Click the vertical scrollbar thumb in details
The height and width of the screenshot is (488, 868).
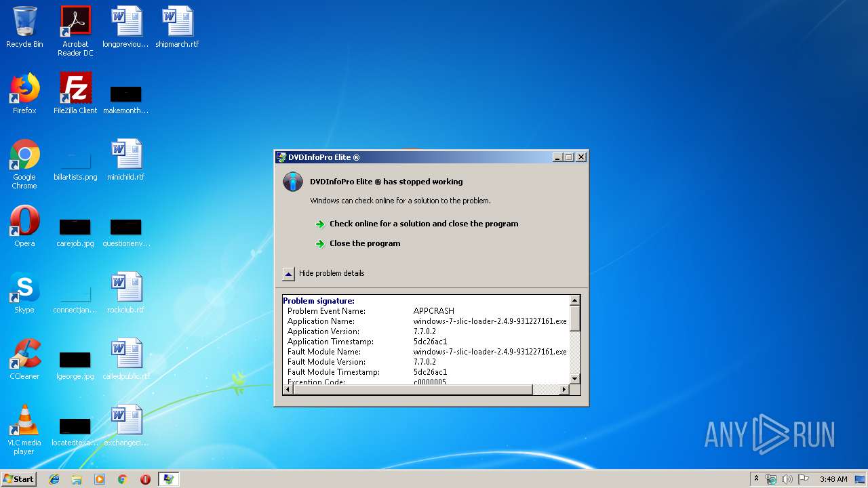[x=575, y=318]
